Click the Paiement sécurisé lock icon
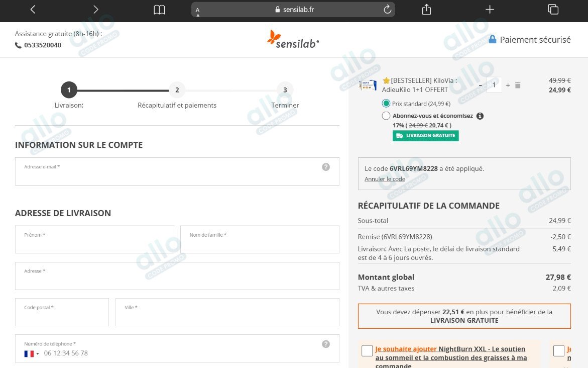This screenshot has width=588, height=368. pyautogui.click(x=493, y=39)
